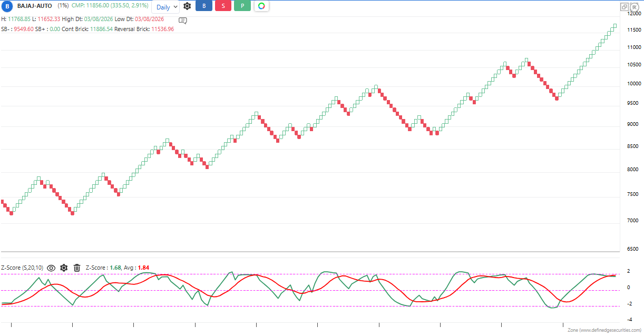The height and width of the screenshot is (336, 644).
Task: Click the Low Dt 03/08/2026 value
Action: coord(150,19)
